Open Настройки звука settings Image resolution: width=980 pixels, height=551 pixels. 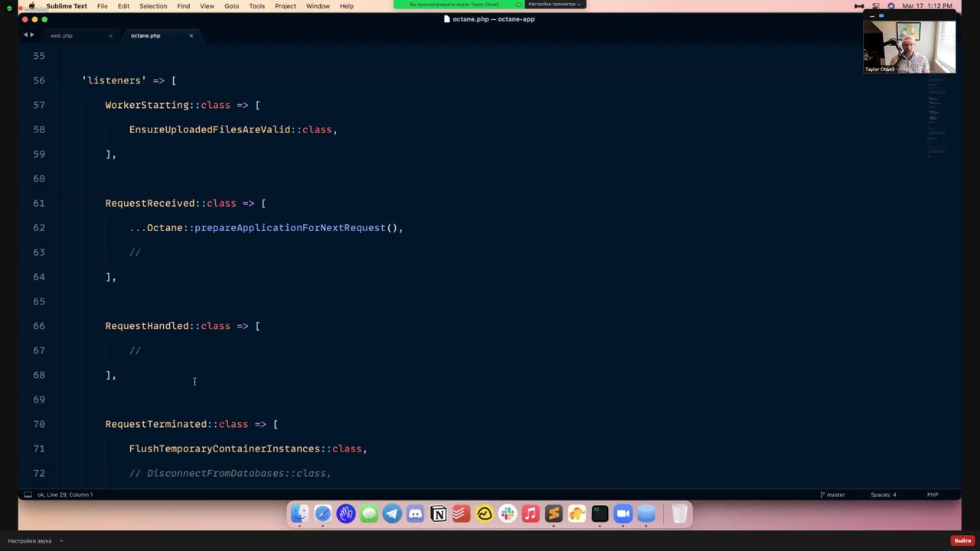click(x=30, y=541)
